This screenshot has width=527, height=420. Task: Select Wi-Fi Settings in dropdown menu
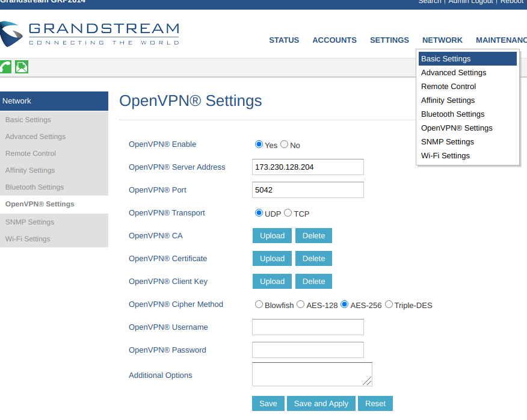tap(445, 156)
